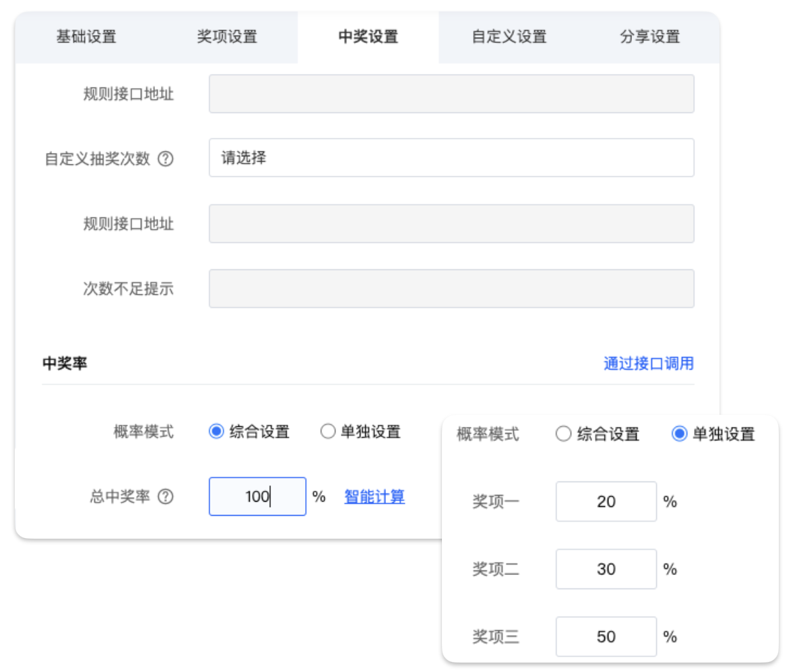
Task: Switch to the 基础设置 tab
Action: [x=86, y=37]
